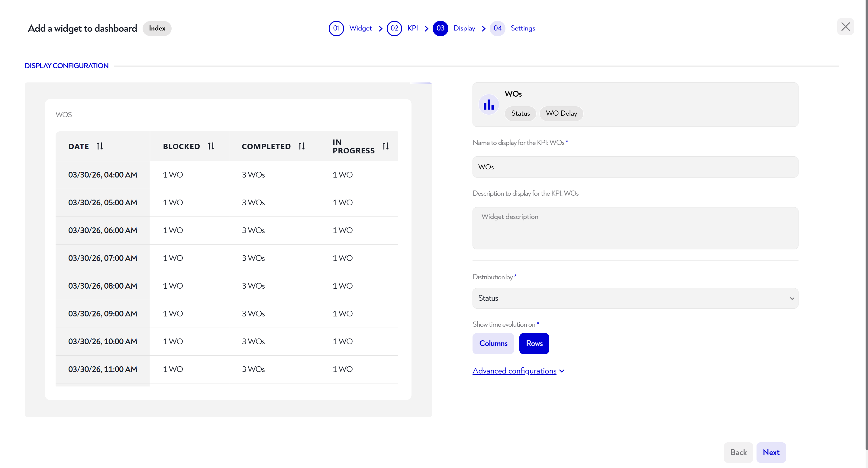Switch to the KPI step
Screen dimensions: 868x468
pyautogui.click(x=412, y=28)
